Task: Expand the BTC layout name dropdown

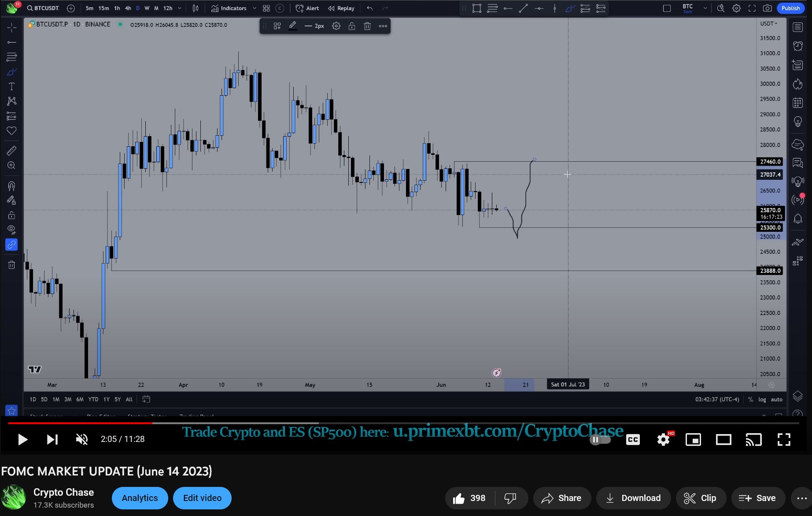Action: pos(705,8)
